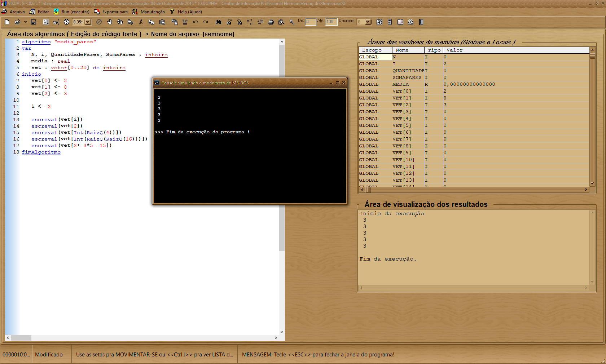Click the indent code icon
Screen dimensions: 606x364
coord(260,22)
